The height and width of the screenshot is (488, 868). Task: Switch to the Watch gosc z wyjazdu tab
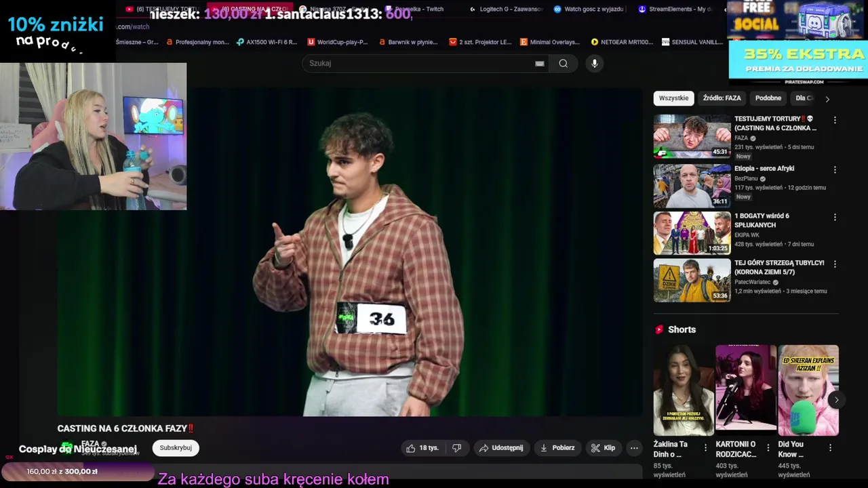tap(589, 9)
